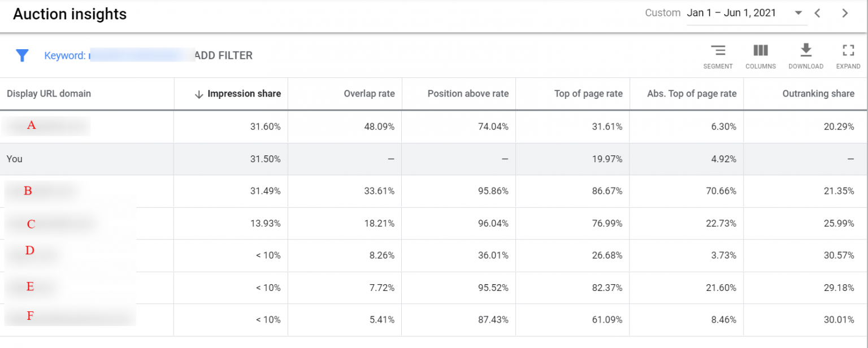
Task: Sort the table by Top of page rate
Action: pyautogui.click(x=588, y=94)
